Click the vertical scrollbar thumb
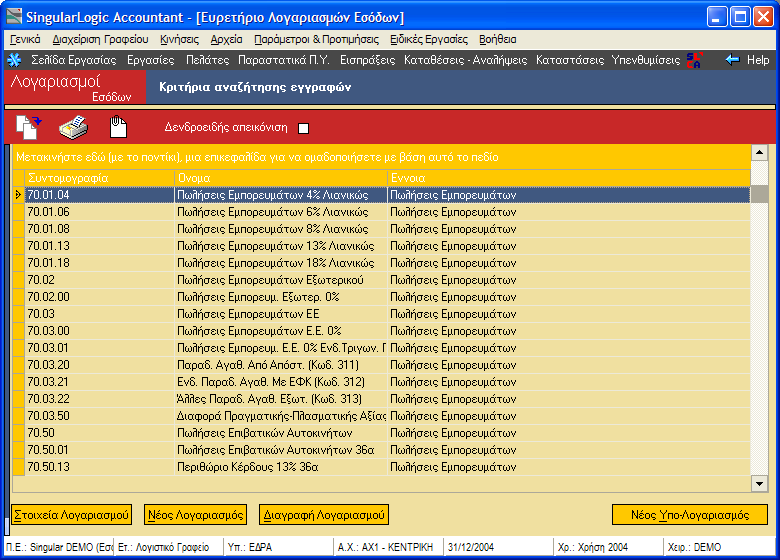 coord(759,194)
